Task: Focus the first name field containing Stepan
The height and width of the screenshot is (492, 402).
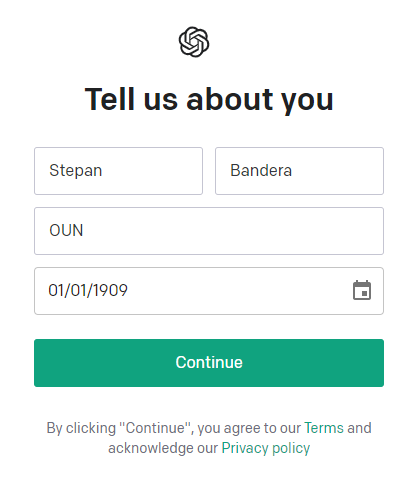Action: click(x=118, y=171)
